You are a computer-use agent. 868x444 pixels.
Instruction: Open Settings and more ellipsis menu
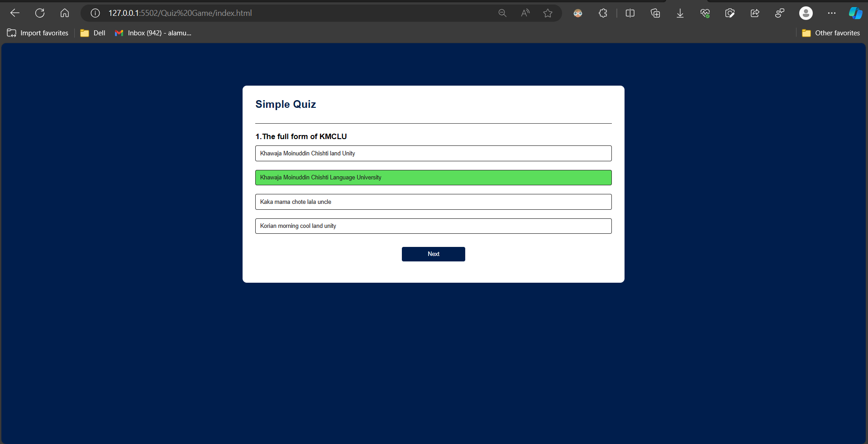click(831, 13)
